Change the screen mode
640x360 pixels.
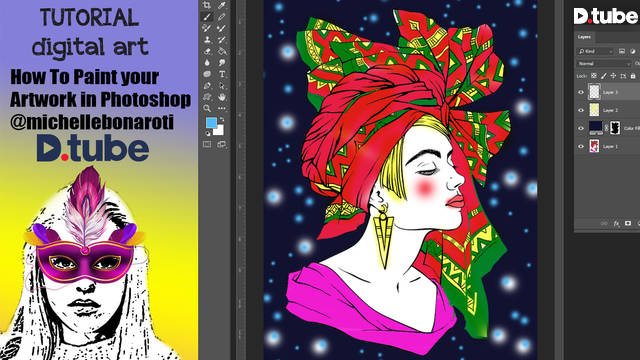click(222, 144)
